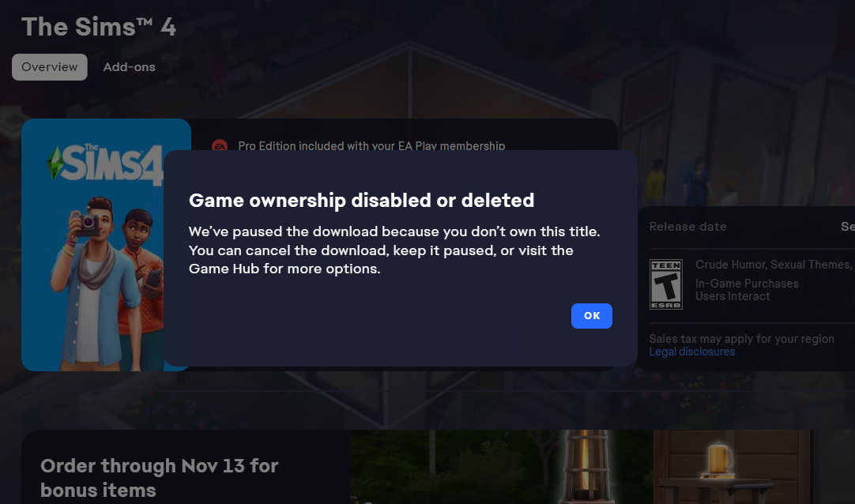The height and width of the screenshot is (504, 855).
Task: Click OK in the ownership dialog
Action: (592, 316)
